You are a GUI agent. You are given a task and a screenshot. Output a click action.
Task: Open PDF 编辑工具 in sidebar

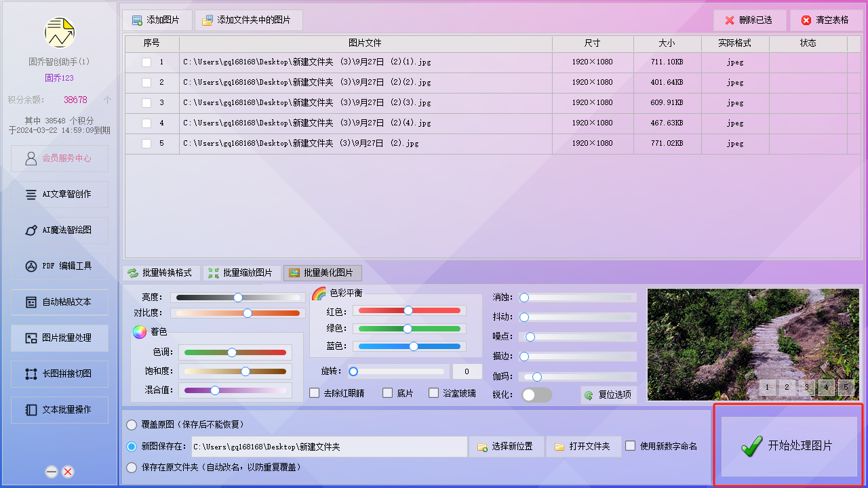tap(60, 266)
